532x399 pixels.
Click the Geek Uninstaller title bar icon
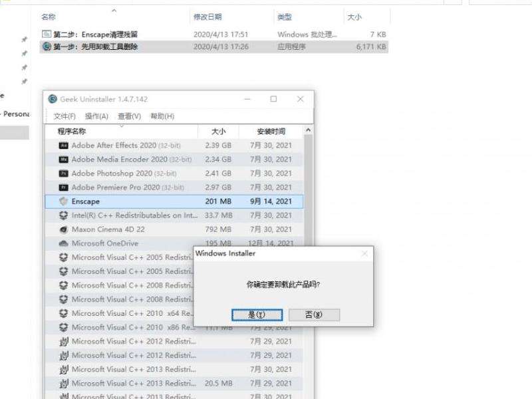click(x=52, y=98)
